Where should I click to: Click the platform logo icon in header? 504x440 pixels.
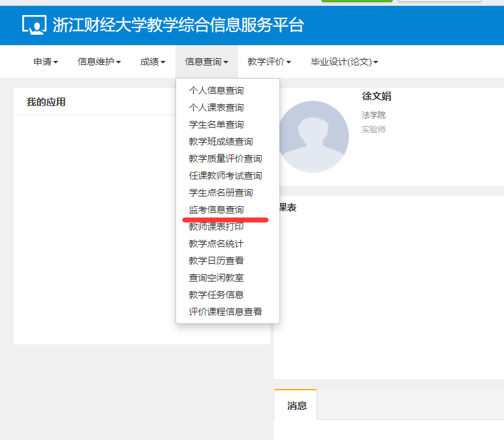pos(34,25)
